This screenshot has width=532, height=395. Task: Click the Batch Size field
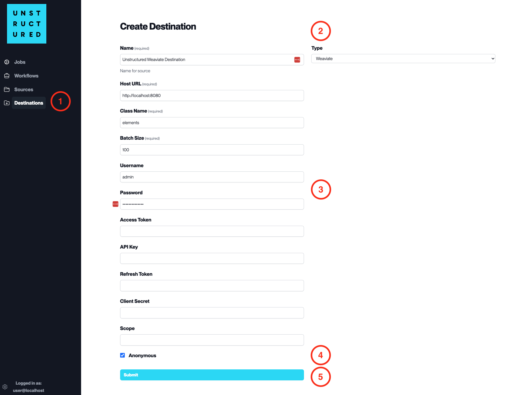click(x=212, y=150)
